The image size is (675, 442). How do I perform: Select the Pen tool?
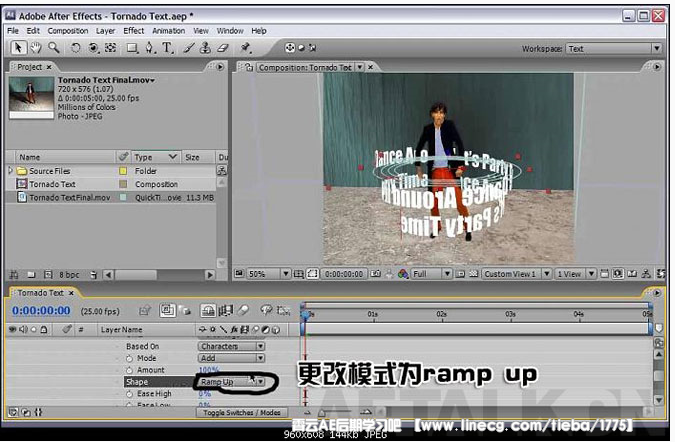pyautogui.click(x=149, y=47)
